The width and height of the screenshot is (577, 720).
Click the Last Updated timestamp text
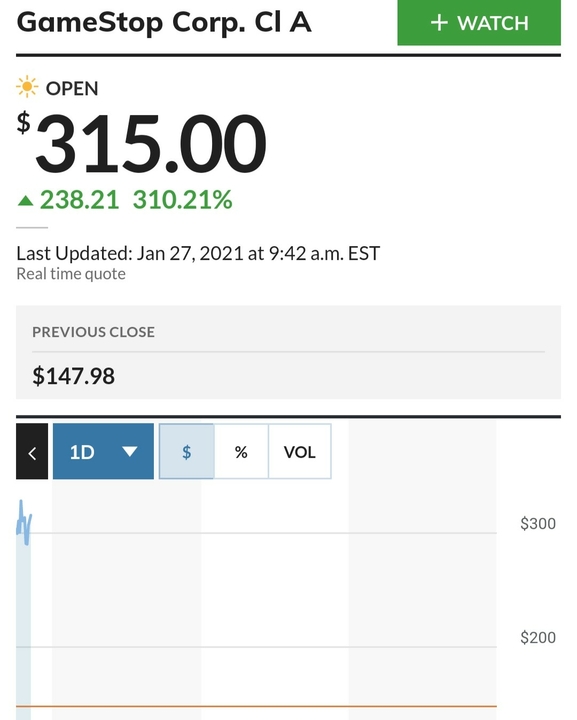coord(198,253)
